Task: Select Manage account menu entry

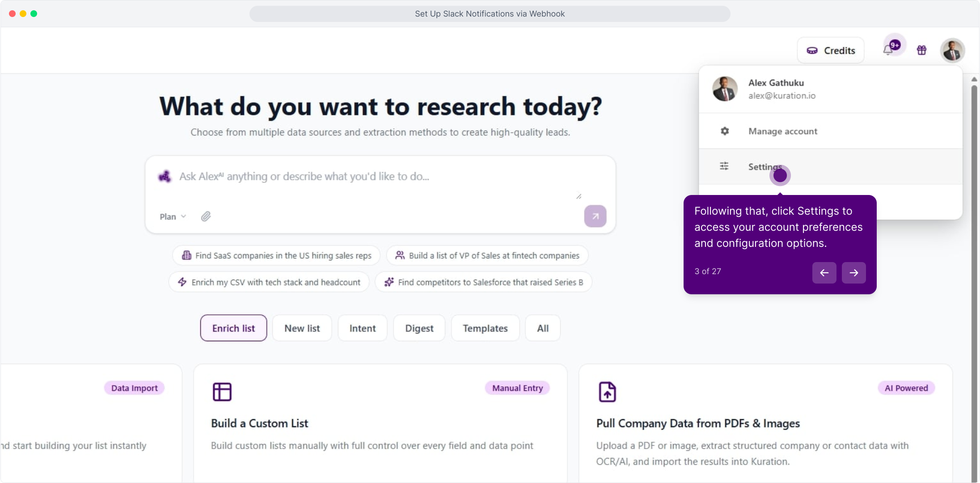Action: coord(830,131)
